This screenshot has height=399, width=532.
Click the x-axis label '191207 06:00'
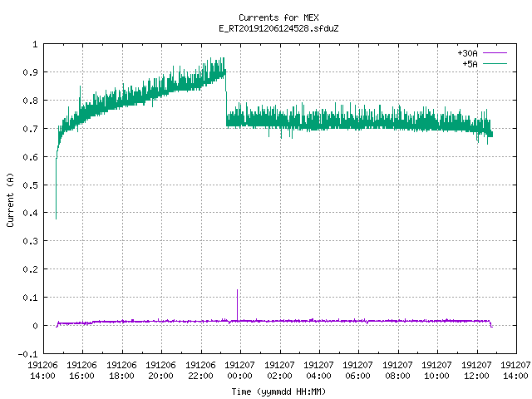point(358,370)
